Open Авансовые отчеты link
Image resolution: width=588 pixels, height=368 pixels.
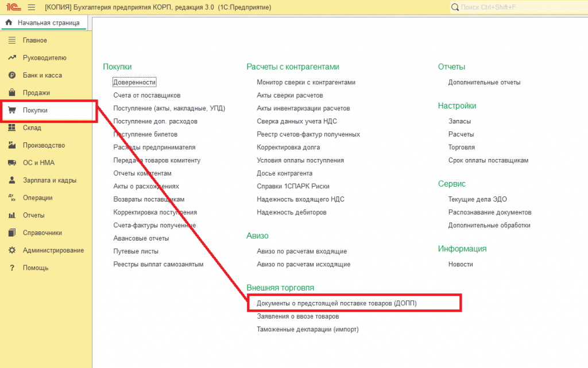pyautogui.click(x=141, y=238)
